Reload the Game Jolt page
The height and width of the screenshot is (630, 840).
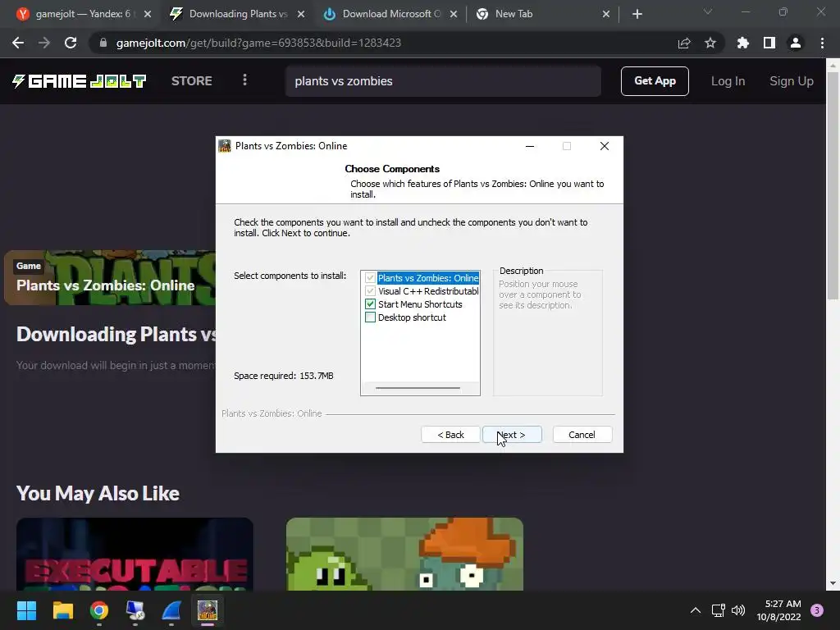pos(71,43)
